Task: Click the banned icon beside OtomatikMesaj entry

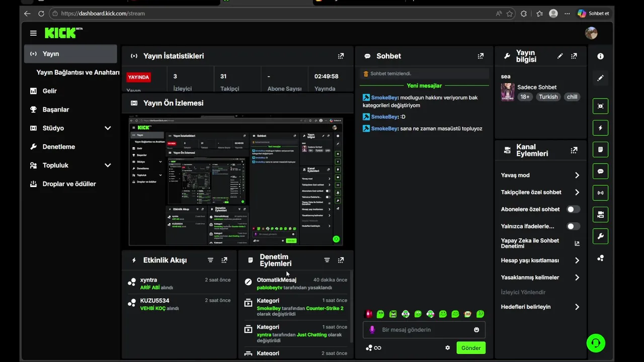Action: 248,282
